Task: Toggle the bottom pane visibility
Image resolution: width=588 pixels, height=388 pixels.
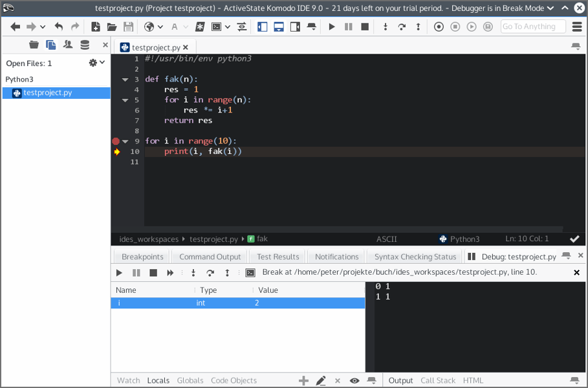Action: point(279,27)
